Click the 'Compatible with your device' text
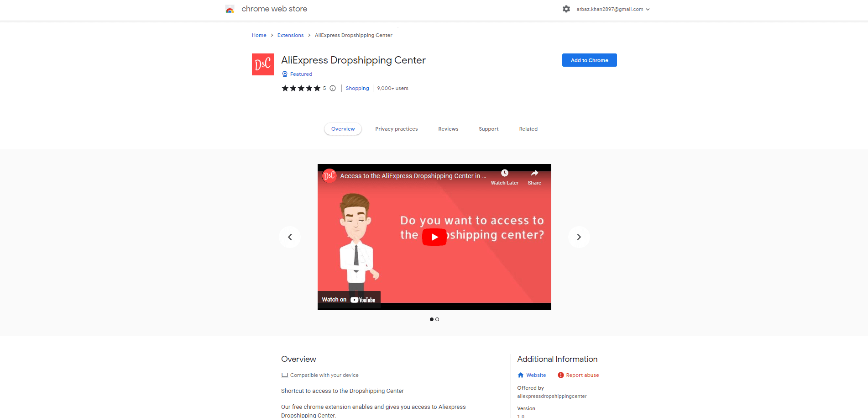This screenshot has width=868, height=418. [324, 375]
